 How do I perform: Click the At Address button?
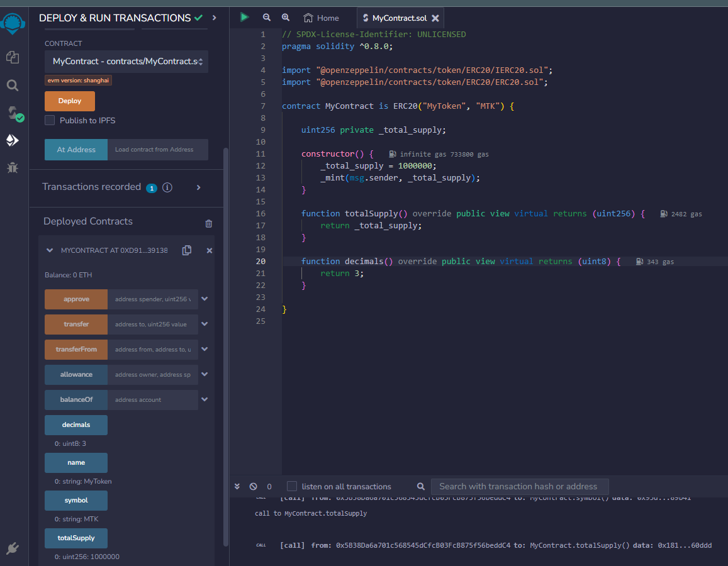tap(76, 150)
